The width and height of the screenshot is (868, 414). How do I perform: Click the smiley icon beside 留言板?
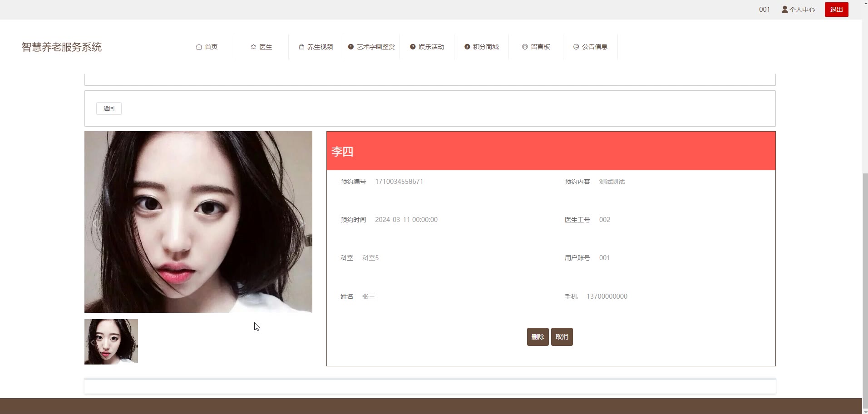pyautogui.click(x=525, y=47)
